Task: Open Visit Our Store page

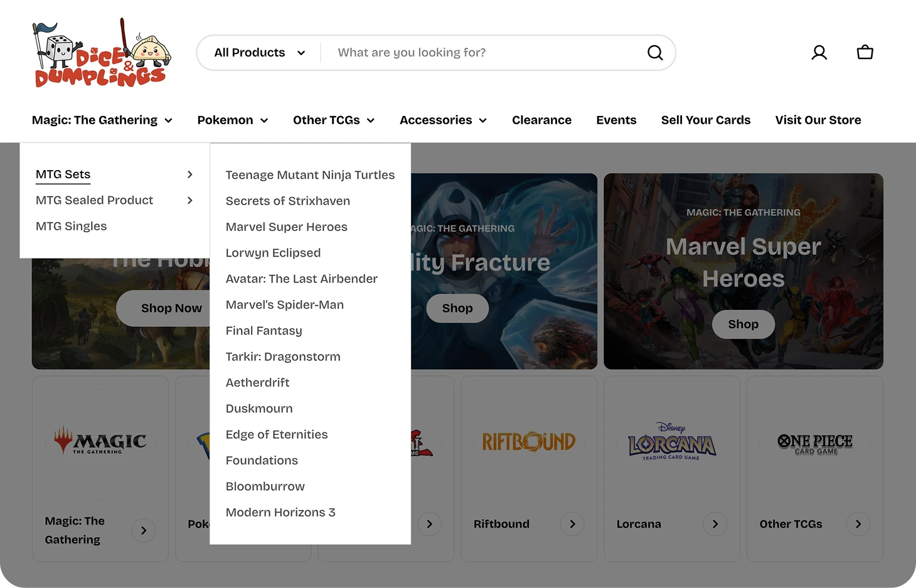Action: click(x=818, y=120)
